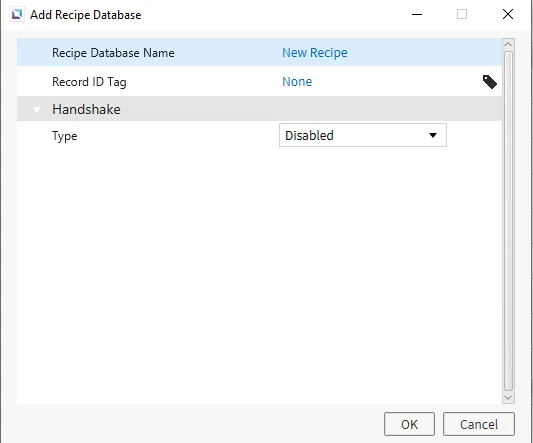The width and height of the screenshot is (533, 443).
Task: Click the vertical scrollbar thumb
Action: pyautogui.click(x=508, y=221)
